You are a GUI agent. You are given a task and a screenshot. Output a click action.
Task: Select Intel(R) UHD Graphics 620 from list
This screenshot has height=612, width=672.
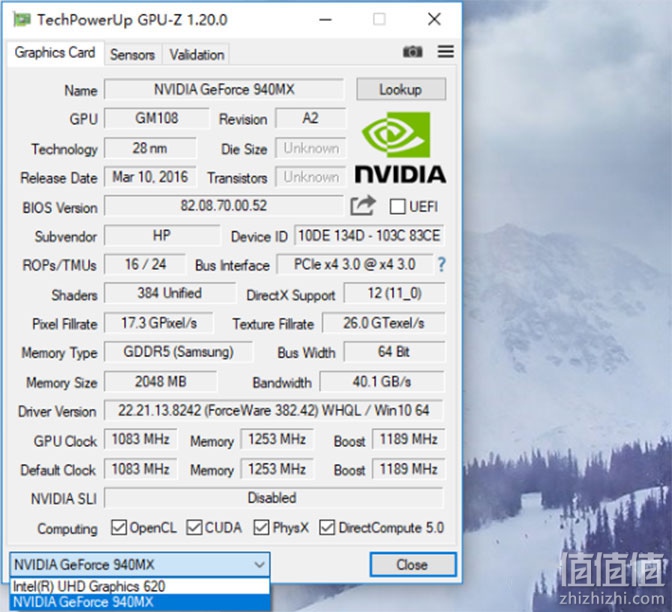(140, 586)
